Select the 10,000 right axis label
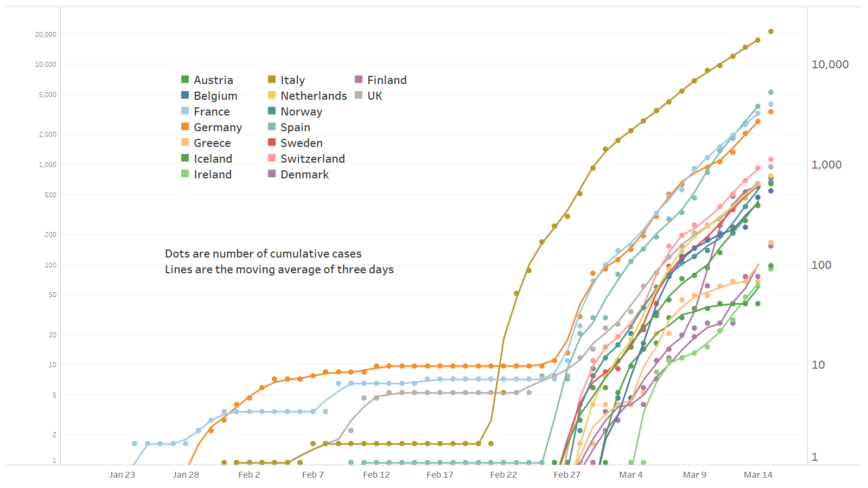The height and width of the screenshot is (488, 868). coord(830,65)
